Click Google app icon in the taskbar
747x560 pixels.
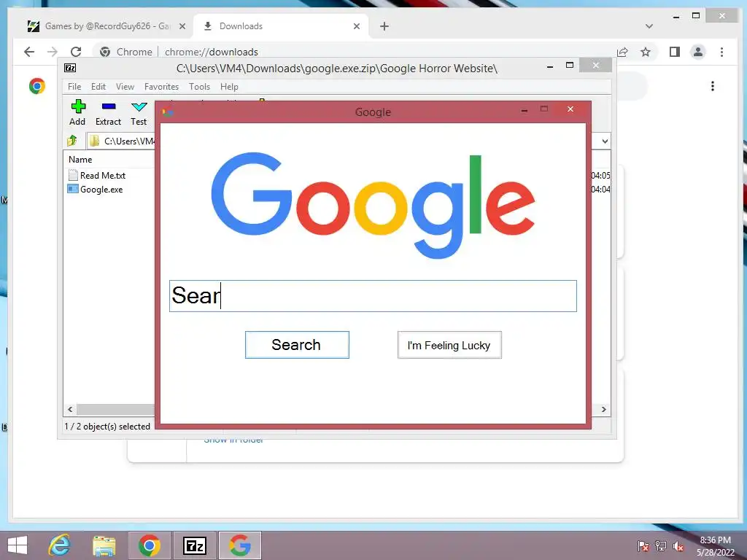240,545
